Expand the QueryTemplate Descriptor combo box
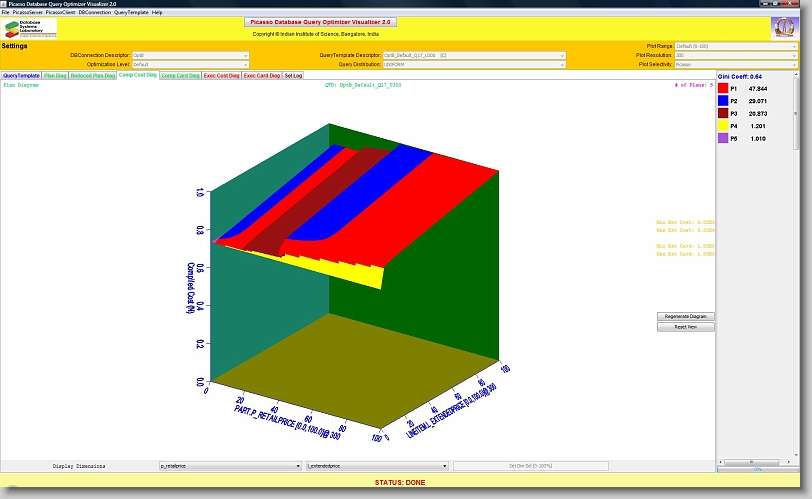 pyautogui.click(x=474, y=55)
